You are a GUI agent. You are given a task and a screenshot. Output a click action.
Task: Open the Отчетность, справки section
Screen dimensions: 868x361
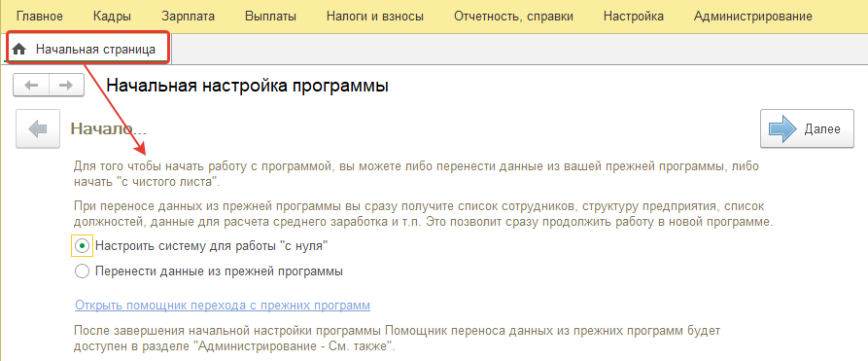(x=513, y=17)
